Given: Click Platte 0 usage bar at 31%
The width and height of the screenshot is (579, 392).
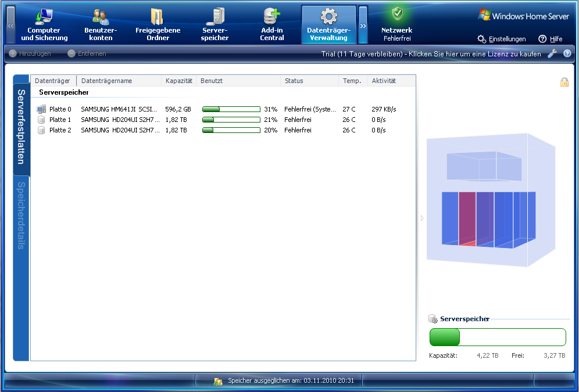Looking at the screenshot, I should (x=231, y=109).
